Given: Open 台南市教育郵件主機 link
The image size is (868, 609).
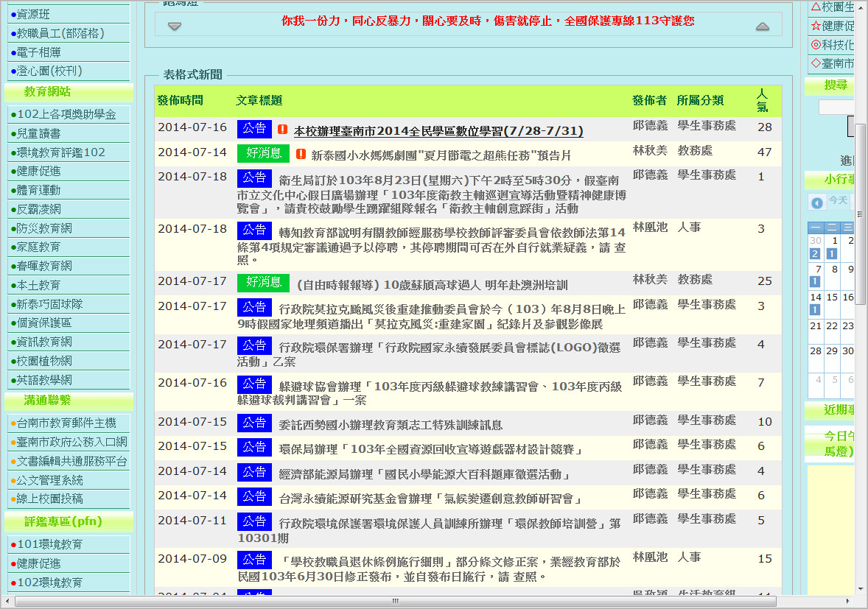Looking at the screenshot, I should [66, 423].
